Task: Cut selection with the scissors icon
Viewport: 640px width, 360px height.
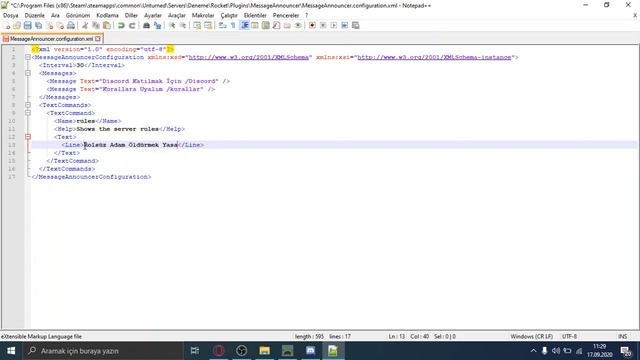Action: pos(85,25)
